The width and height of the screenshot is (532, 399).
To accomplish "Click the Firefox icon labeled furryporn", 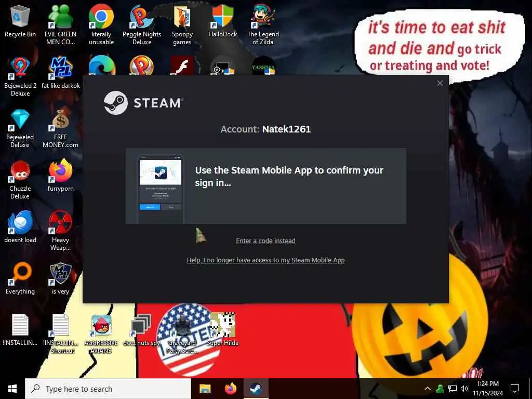I will (x=60, y=170).
